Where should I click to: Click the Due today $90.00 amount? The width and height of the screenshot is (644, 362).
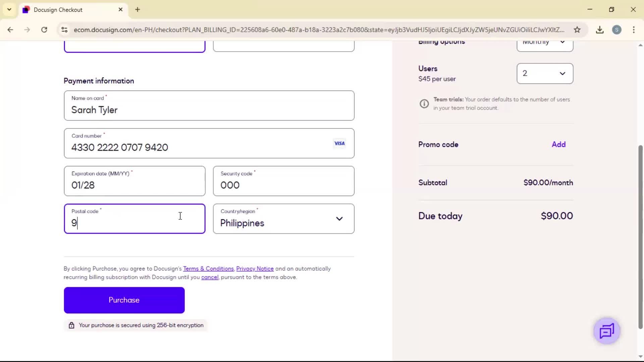557,216
